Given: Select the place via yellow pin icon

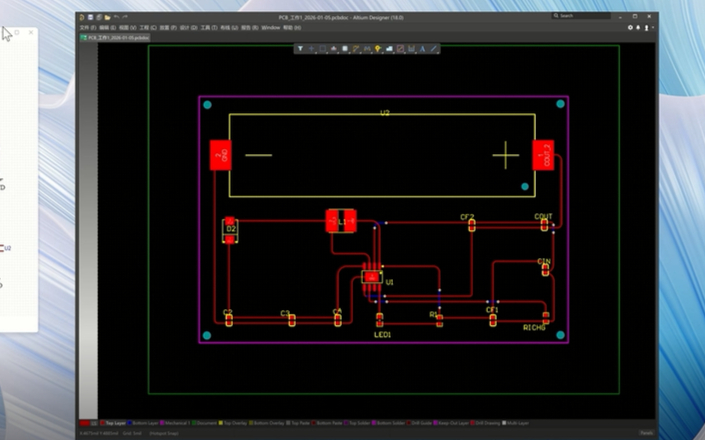Looking at the screenshot, I should click(x=377, y=48).
